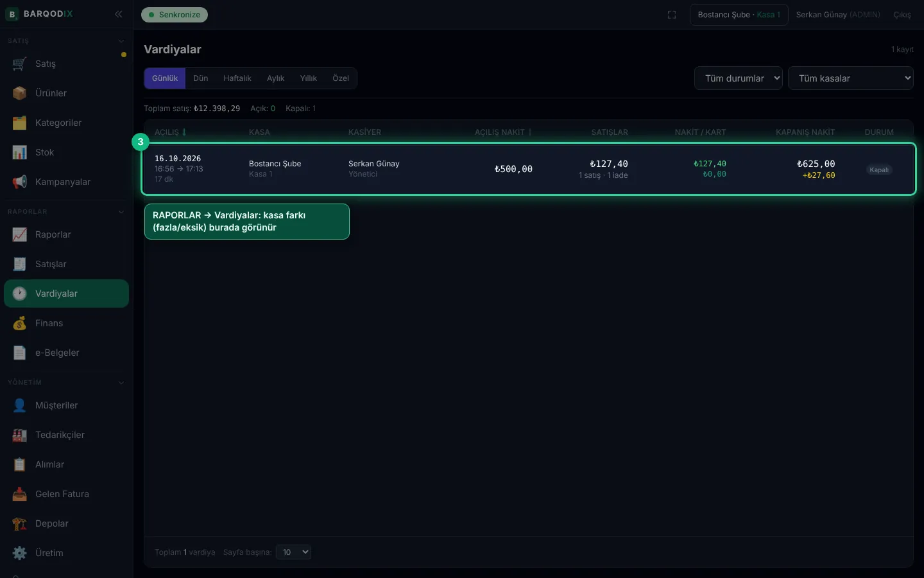Open the Müşteriler person icon
The width and height of the screenshot is (924, 578).
[x=20, y=405]
